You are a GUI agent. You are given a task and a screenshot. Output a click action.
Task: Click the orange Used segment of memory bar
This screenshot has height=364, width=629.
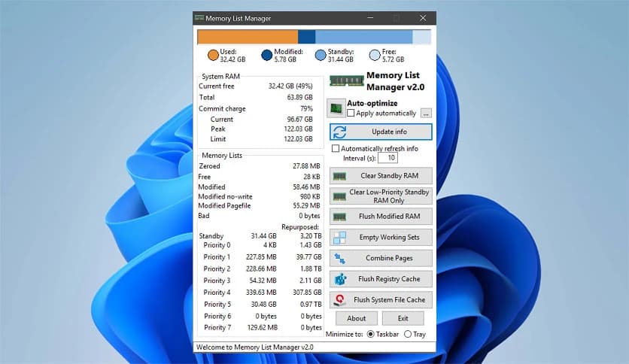click(x=248, y=38)
